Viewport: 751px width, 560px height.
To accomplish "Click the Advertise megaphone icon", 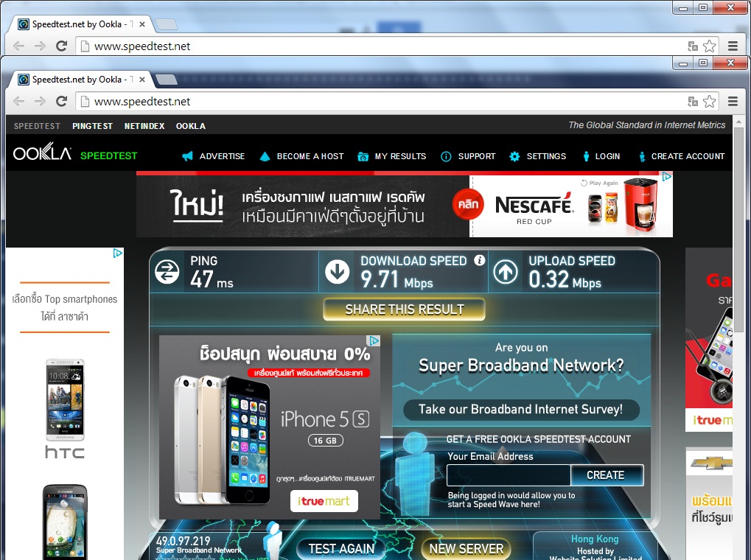I will 187,156.
